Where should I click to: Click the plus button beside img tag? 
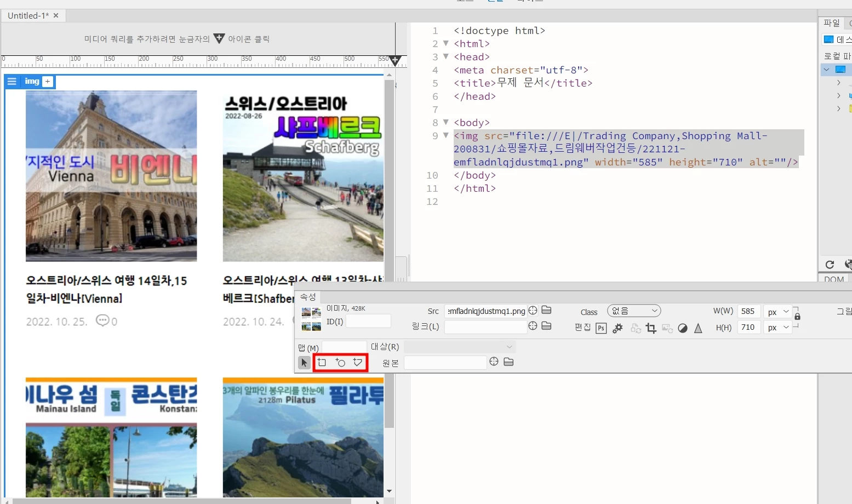(48, 81)
